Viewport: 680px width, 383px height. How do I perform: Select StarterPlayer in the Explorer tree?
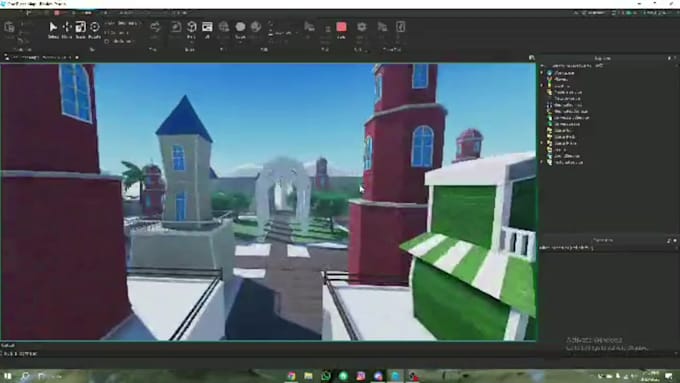coord(565,143)
